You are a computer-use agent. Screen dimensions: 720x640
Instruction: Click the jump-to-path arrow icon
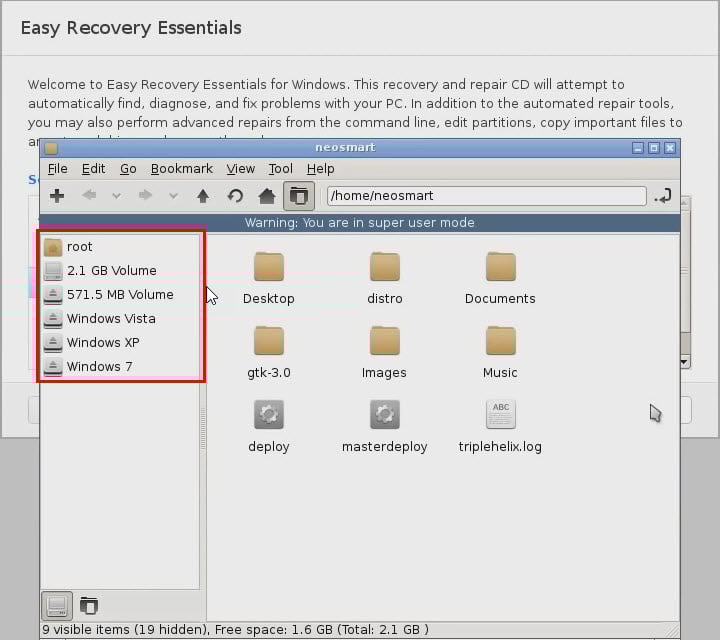click(663, 196)
